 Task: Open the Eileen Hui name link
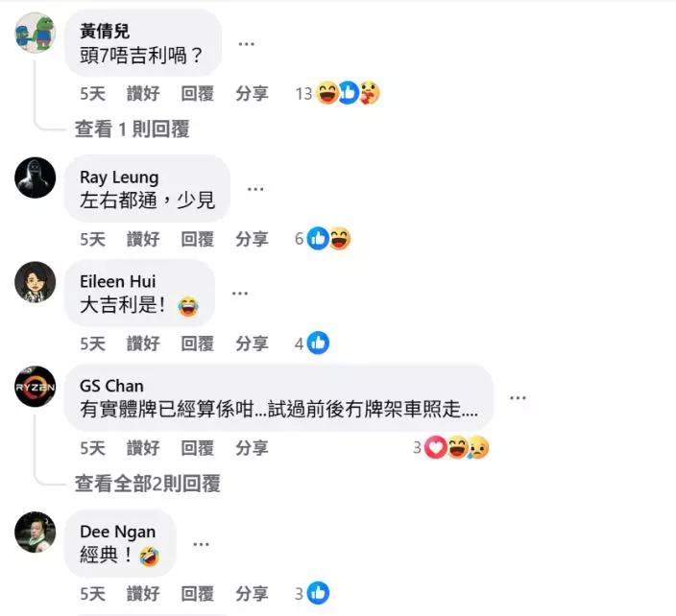(117, 281)
